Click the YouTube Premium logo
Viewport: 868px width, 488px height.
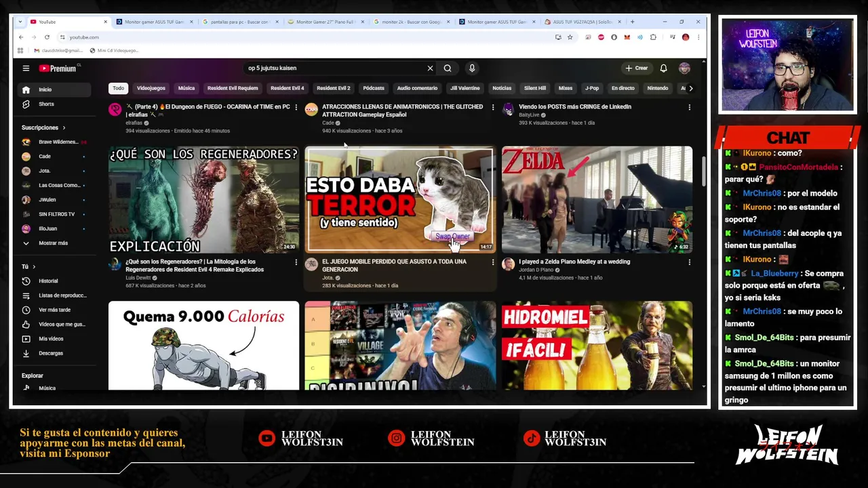click(x=58, y=68)
